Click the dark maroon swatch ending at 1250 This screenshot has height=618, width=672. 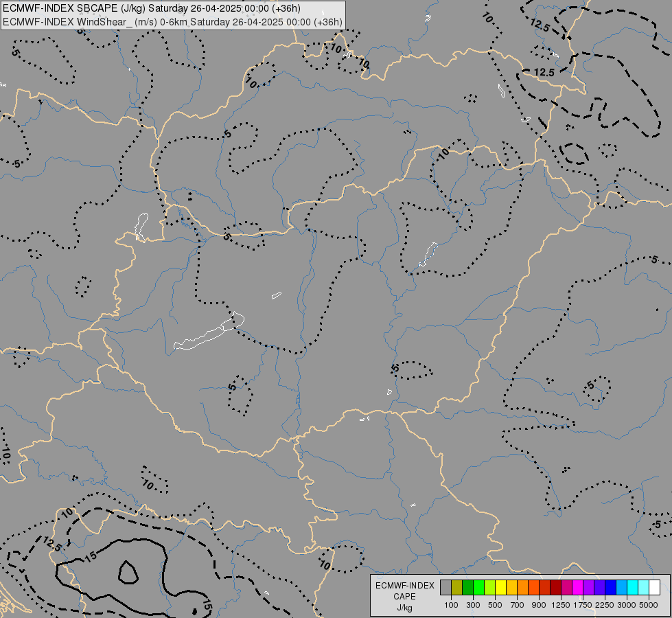tap(556, 588)
